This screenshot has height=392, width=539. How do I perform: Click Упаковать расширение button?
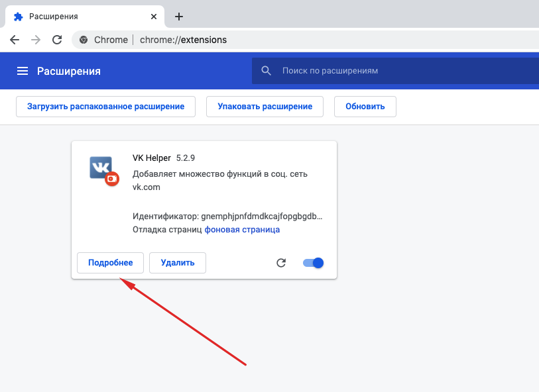[x=265, y=107]
